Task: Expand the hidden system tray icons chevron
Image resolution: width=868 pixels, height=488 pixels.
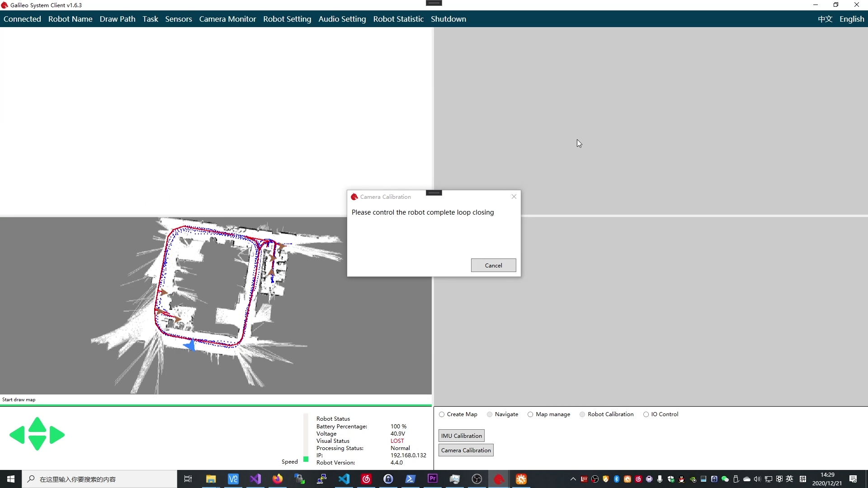Action: pos(573,479)
